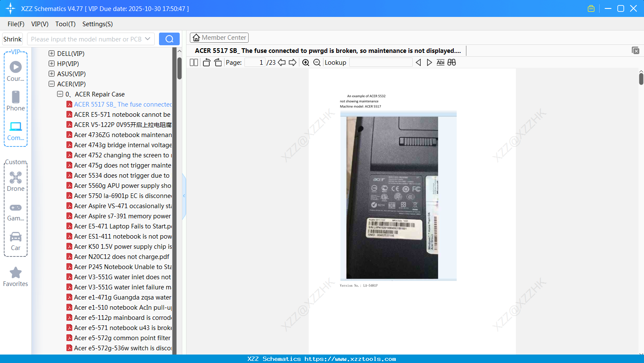Open the Game console category
The height and width of the screenshot is (363, 644).
16,212
